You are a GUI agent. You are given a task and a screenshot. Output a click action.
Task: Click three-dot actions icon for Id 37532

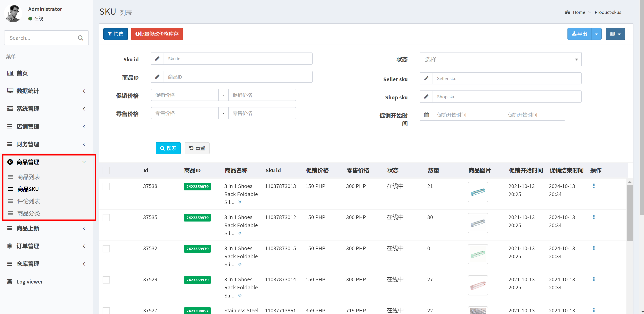coord(594,248)
